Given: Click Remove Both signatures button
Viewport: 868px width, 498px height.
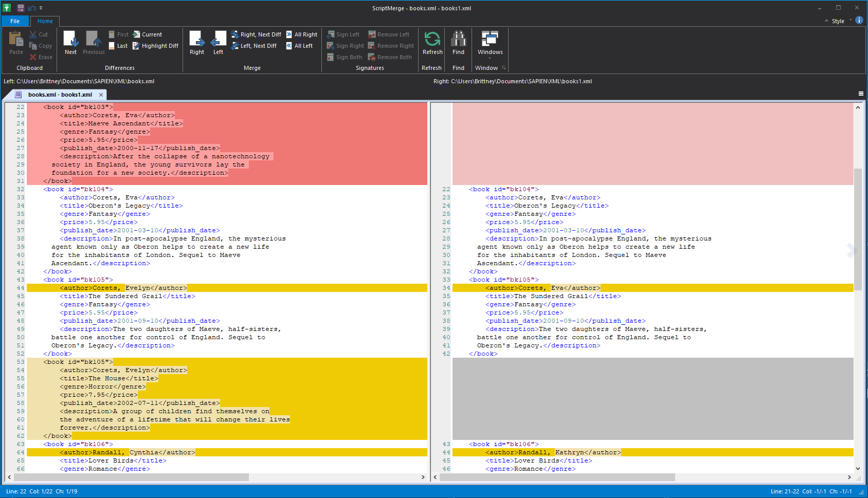Looking at the screenshot, I should (x=390, y=57).
